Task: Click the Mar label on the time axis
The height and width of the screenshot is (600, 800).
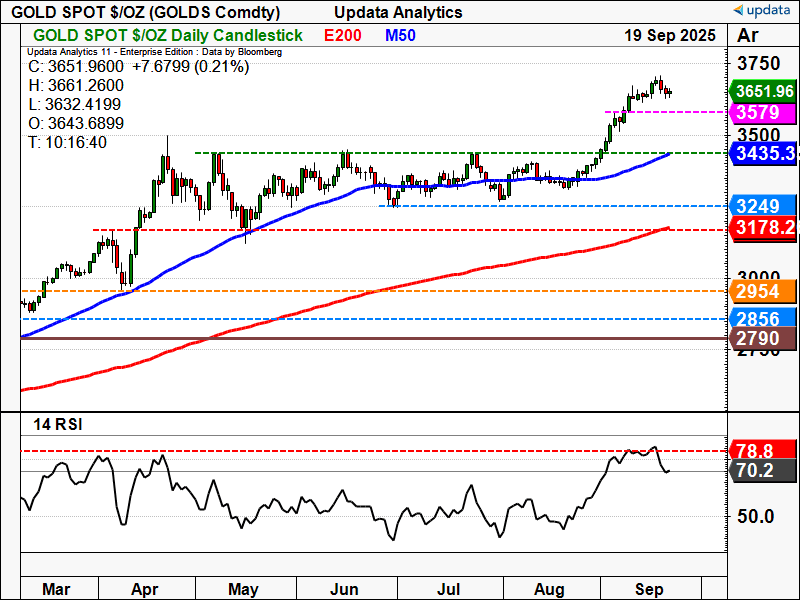Action: pyautogui.click(x=56, y=589)
